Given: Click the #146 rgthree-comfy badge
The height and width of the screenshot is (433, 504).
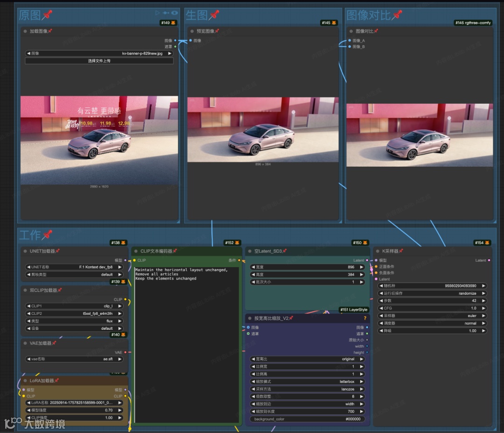Looking at the screenshot, I should point(473,22).
